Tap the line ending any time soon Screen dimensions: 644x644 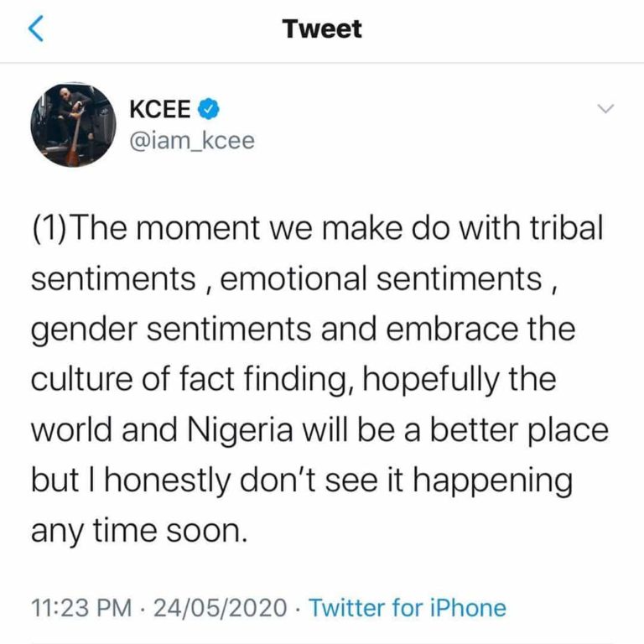(x=140, y=531)
